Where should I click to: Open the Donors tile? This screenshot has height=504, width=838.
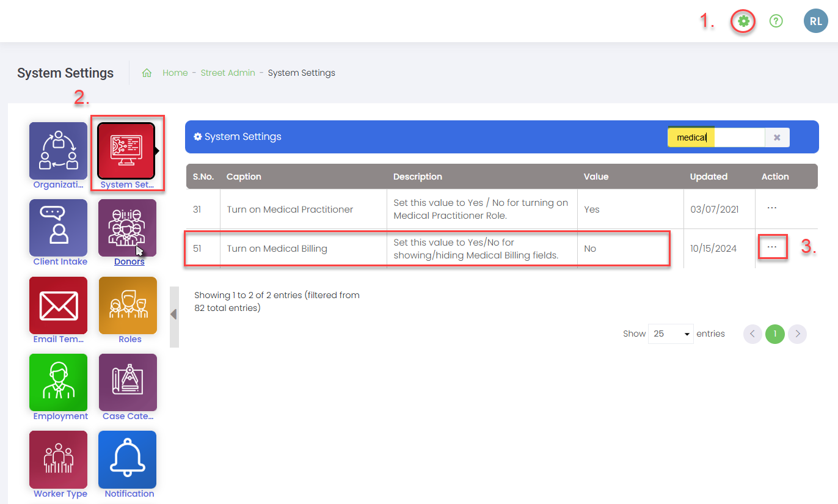pos(128,228)
